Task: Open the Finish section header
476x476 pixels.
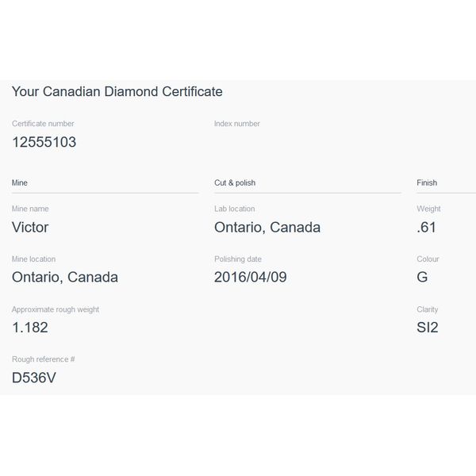Action: coord(427,182)
